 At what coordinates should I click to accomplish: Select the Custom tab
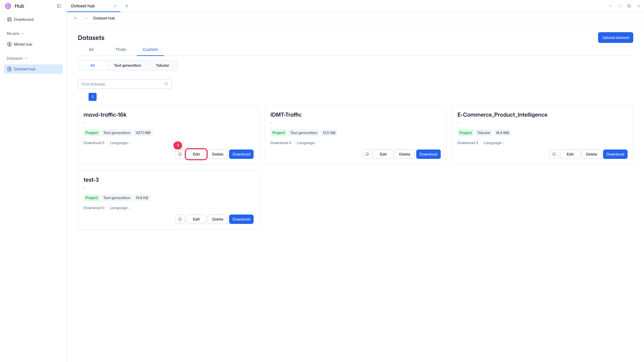point(150,50)
